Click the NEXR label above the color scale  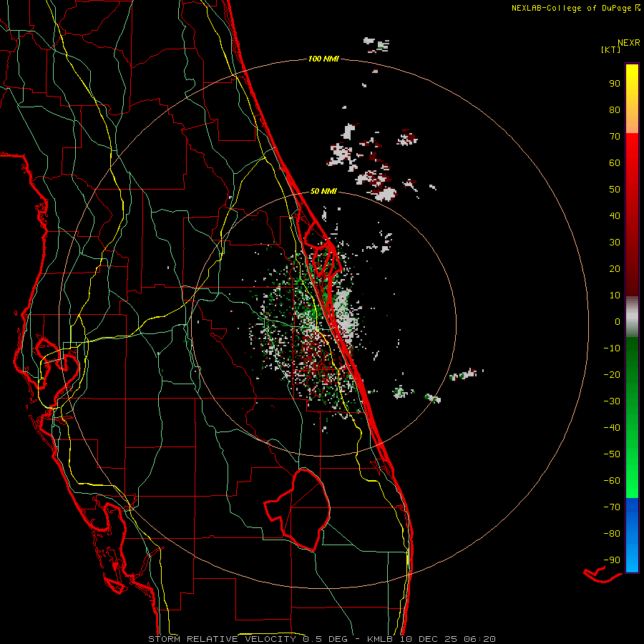click(628, 43)
